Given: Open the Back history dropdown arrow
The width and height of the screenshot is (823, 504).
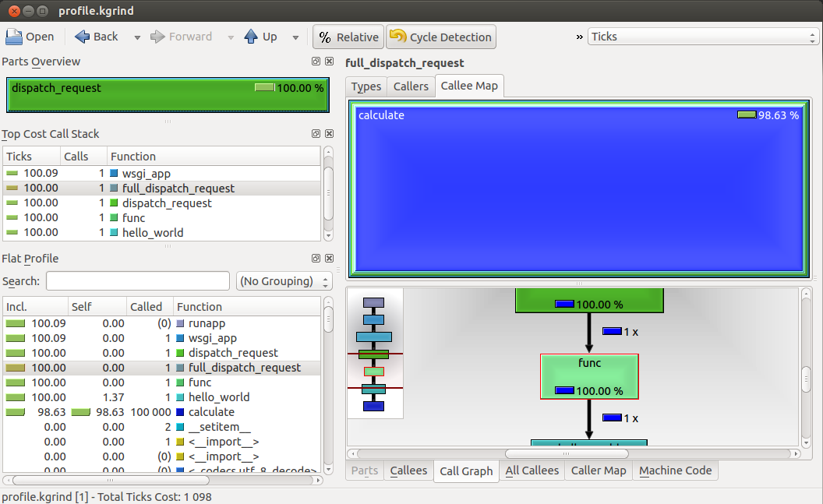Looking at the screenshot, I should click(137, 37).
